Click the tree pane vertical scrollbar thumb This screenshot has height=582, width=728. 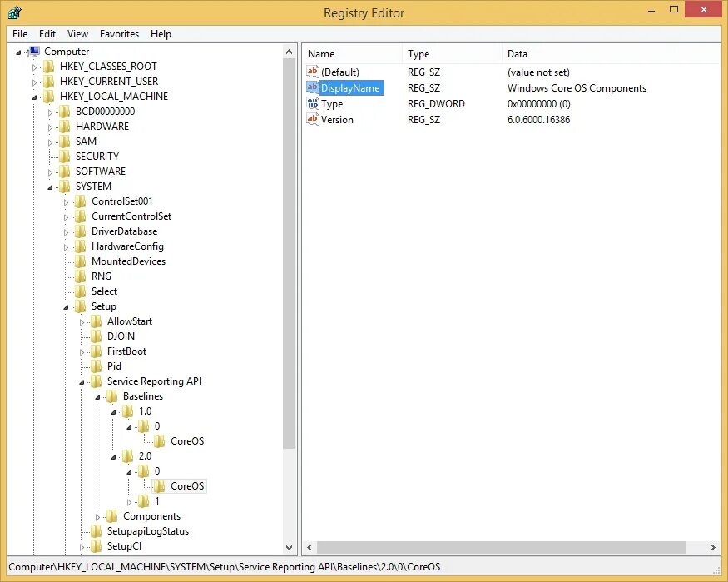tap(290, 254)
